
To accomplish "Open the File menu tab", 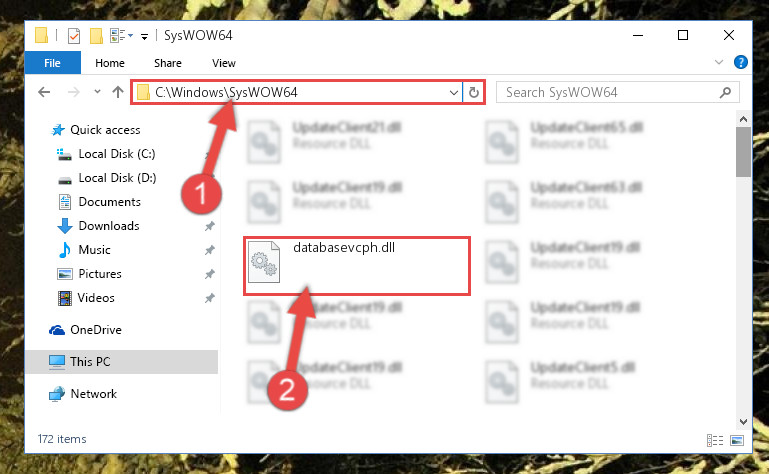I will tap(52, 63).
